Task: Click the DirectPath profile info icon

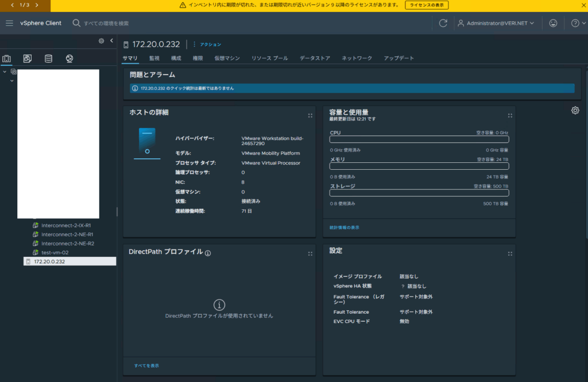Action: 208,253
